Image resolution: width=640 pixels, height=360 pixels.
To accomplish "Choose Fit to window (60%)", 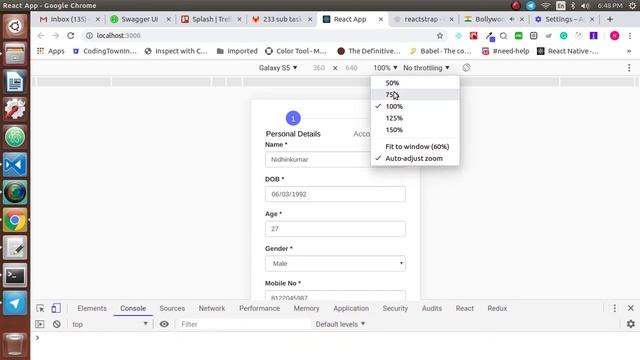I will pyautogui.click(x=415, y=147).
